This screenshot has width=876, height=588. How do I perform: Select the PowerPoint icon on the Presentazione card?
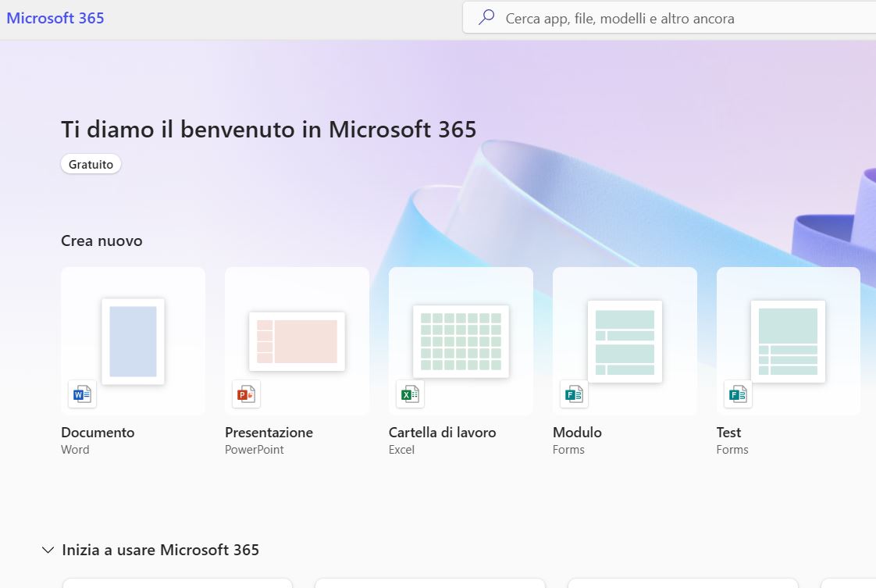[x=246, y=394]
